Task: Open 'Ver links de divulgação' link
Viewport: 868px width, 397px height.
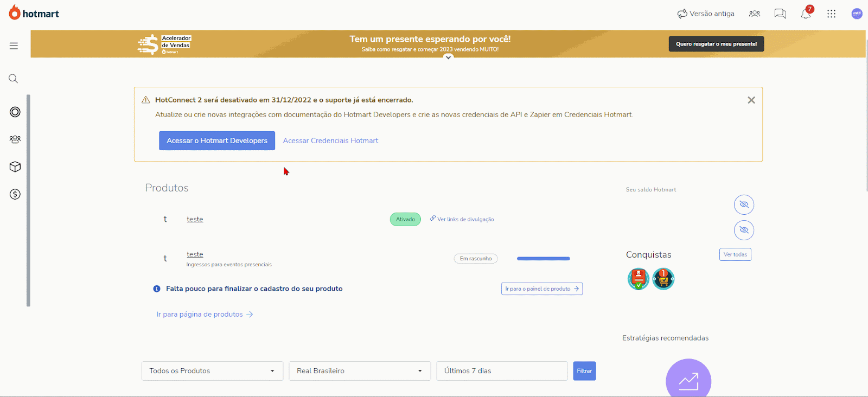Action: tap(462, 219)
